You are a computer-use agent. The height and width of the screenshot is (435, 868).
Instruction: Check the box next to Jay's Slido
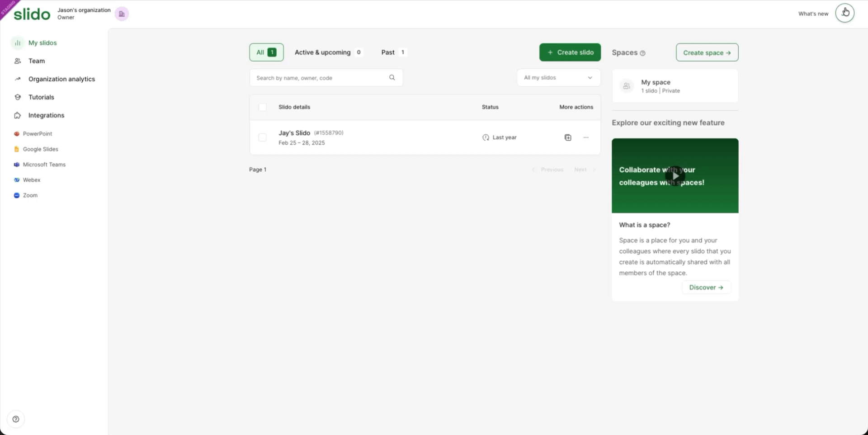(262, 137)
